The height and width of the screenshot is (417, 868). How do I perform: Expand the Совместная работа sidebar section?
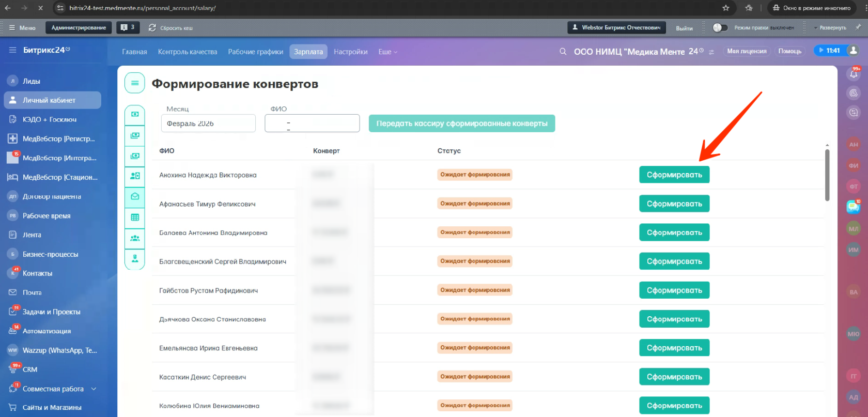tap(94, 389)
